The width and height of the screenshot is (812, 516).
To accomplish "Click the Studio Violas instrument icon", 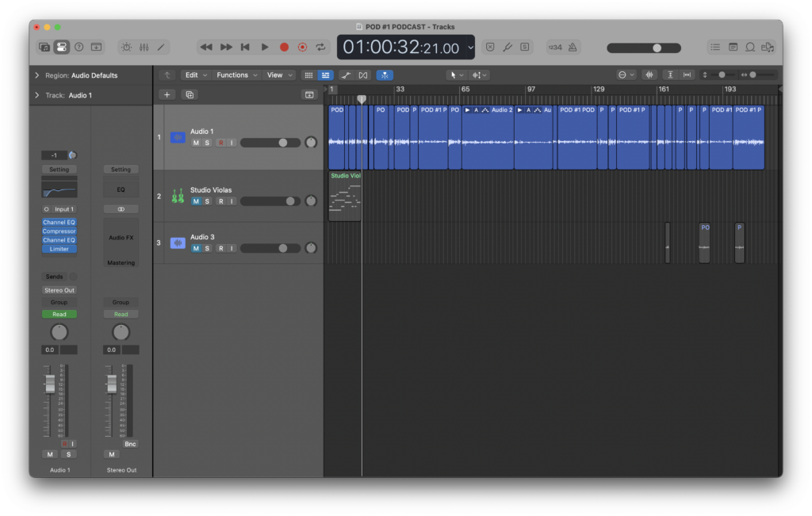I will pos(178,196).
